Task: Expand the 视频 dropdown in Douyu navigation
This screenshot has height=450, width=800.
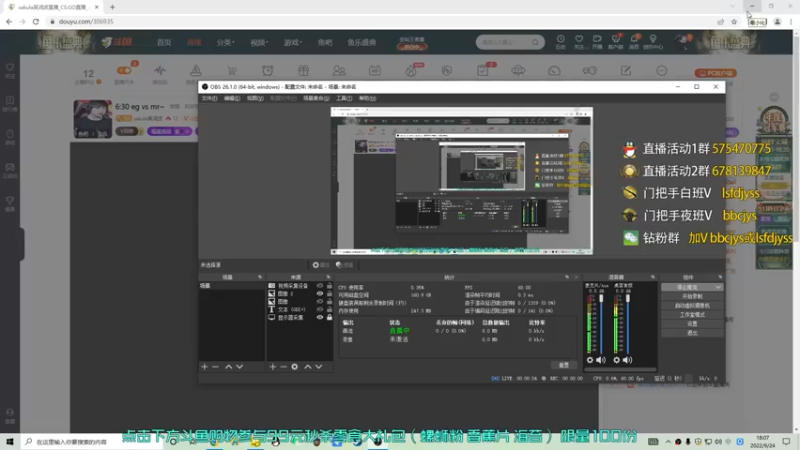Action: (x=259, y=43)
